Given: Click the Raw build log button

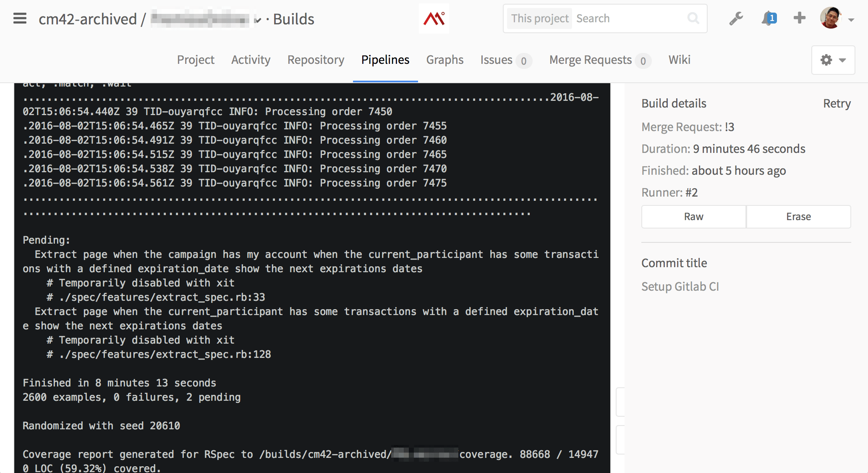Looking at the screenshot, I should (x=693, y=217).
